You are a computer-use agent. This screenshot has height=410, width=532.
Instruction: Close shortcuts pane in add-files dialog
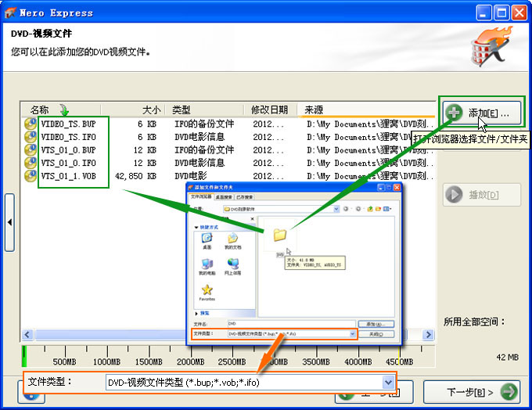pos(252,219)
